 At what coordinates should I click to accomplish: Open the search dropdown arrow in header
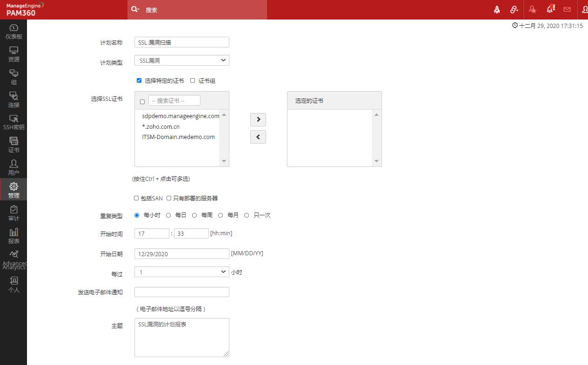[135, 9]
